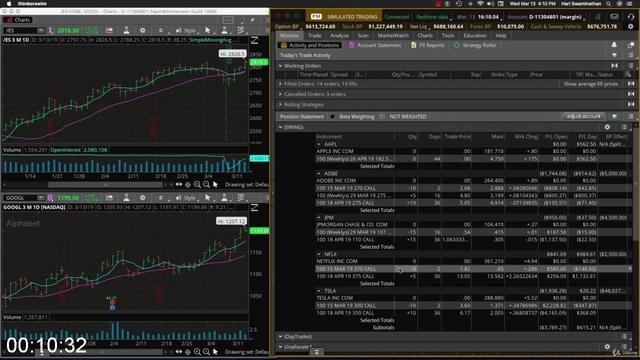Open studies flask icon in GOOGL chart toolbar

point(126,198)
